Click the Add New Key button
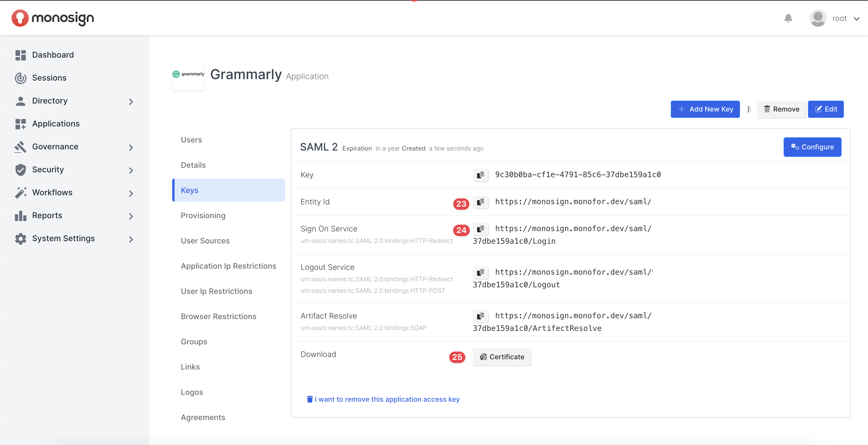The width and height of the screenshot is (868, 445). point(705,109)
